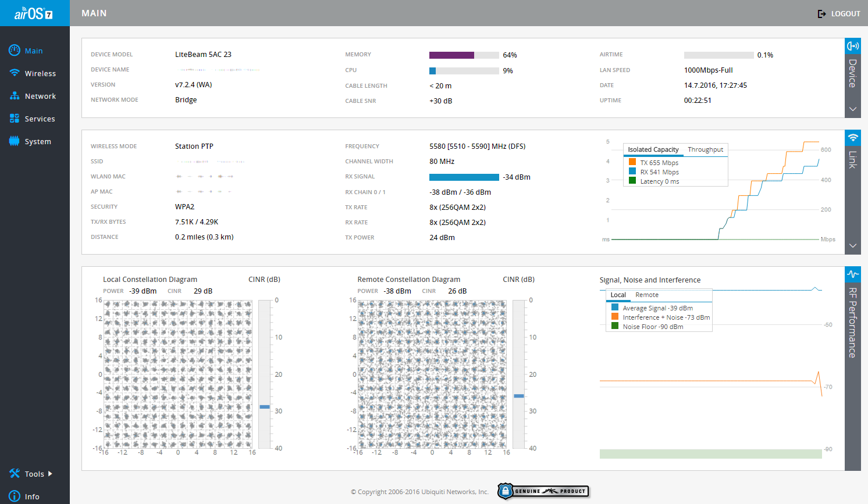Click the logout door icon

822,13
